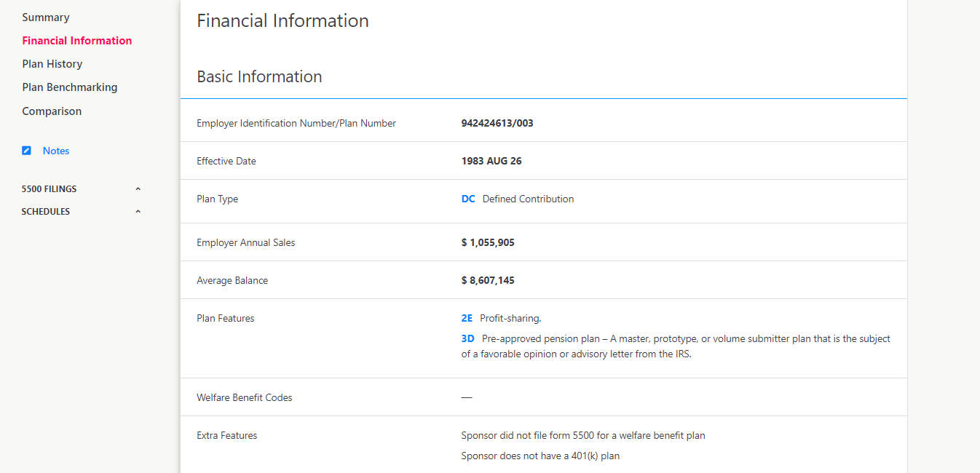
Task: Click the 2E profit-sharing feature code
Action: click(x=467, y=319)
